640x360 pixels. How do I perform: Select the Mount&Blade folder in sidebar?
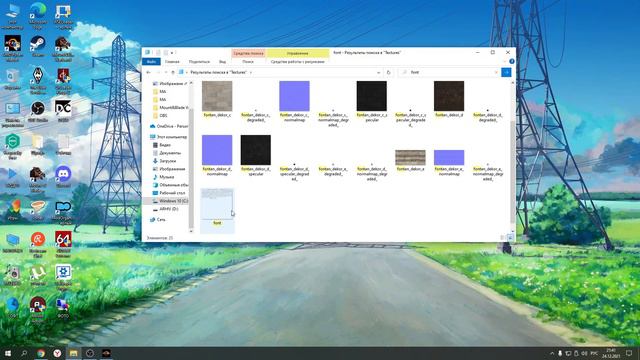click(x=170, y=108)
